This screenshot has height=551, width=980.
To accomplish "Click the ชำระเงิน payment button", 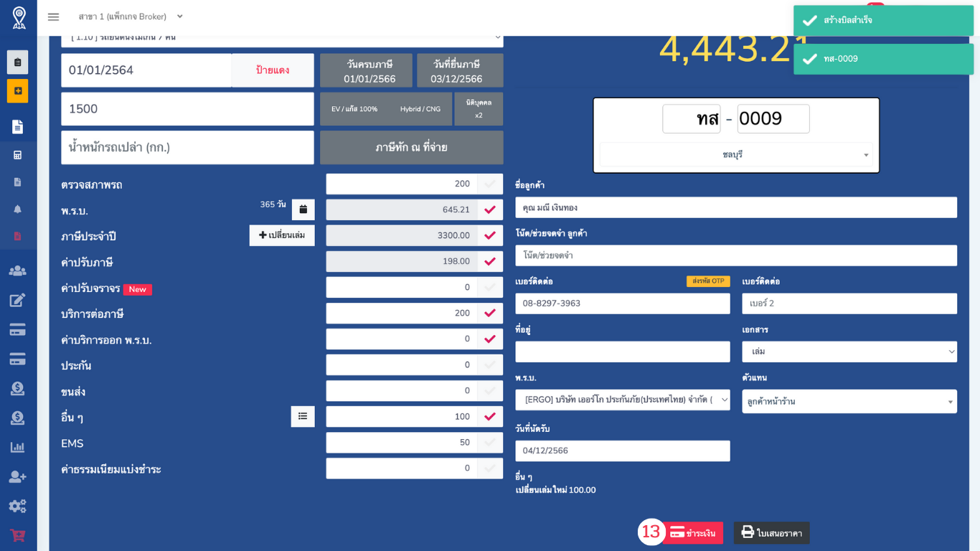I will tap(692, 533).
